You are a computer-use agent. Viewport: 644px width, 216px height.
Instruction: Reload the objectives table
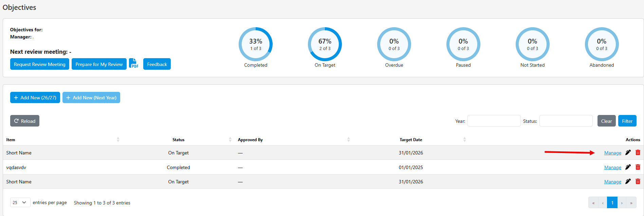click(x=25, y=121)
